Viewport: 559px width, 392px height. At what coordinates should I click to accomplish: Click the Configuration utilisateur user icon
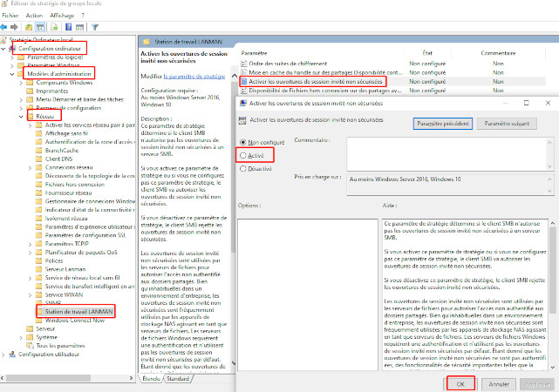tap(12, 355)
